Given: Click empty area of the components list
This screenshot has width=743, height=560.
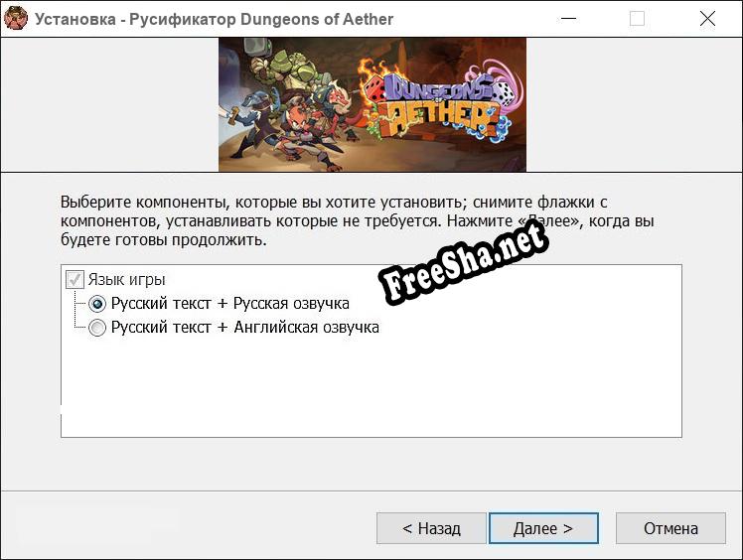Looking at the screenshot, I should tap(371, 386).
